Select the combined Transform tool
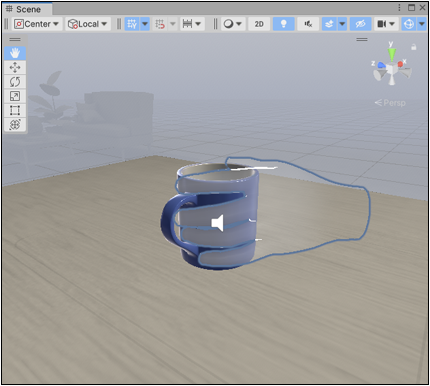 coord(15,124)
